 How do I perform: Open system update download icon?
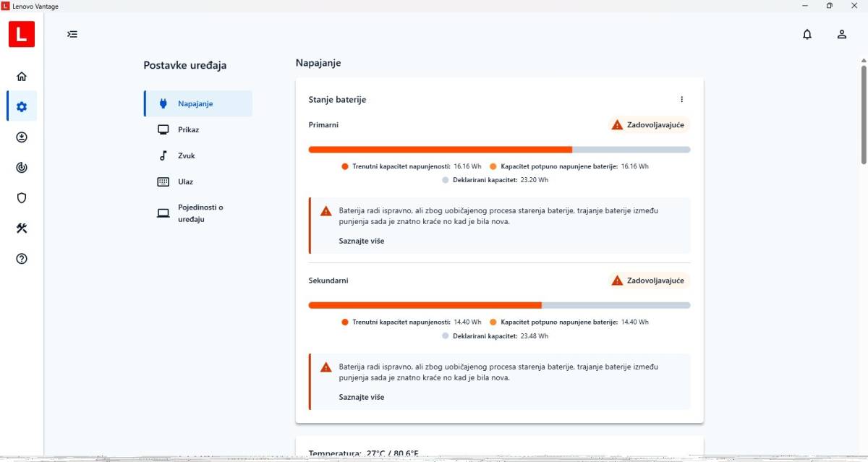point(22,137)
